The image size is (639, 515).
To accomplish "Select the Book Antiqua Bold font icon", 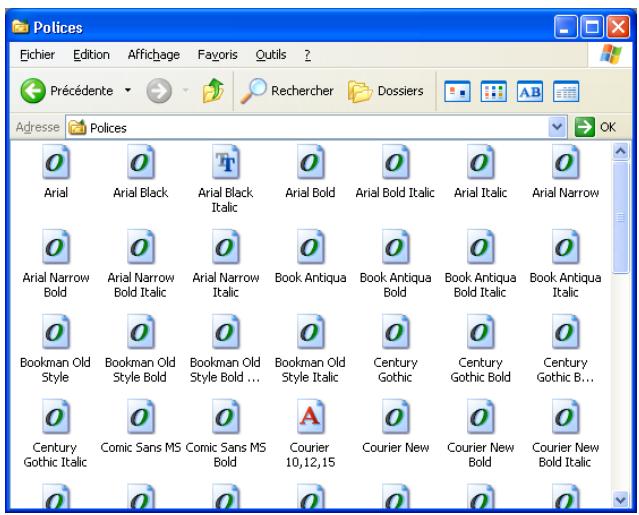I will coord(395,247).
